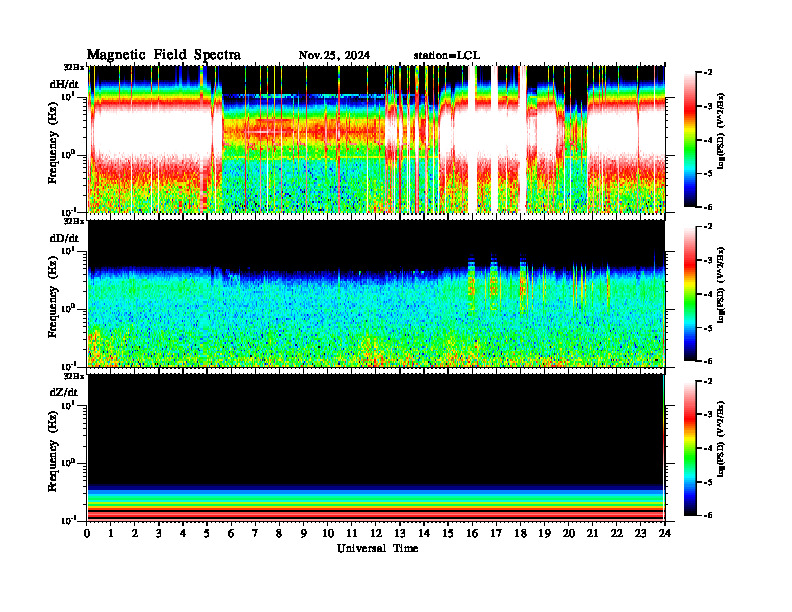Image resolution: width=792 pixels, height=612 pixels.
Task: Click the 10^-1 frequency tick of the dH/dt panel
Action: click(68, 211)
